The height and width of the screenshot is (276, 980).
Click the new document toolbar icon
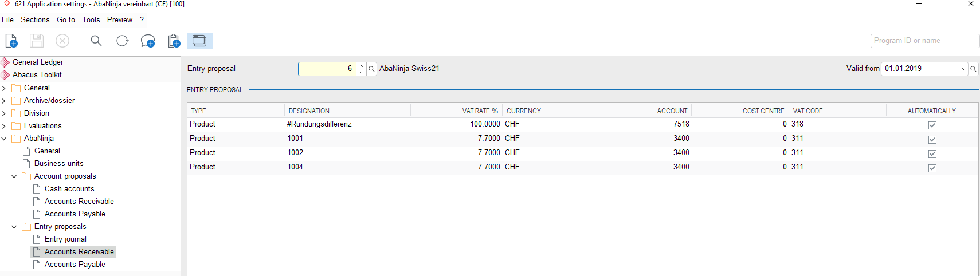pyautogui.click(x=11, y=41)
